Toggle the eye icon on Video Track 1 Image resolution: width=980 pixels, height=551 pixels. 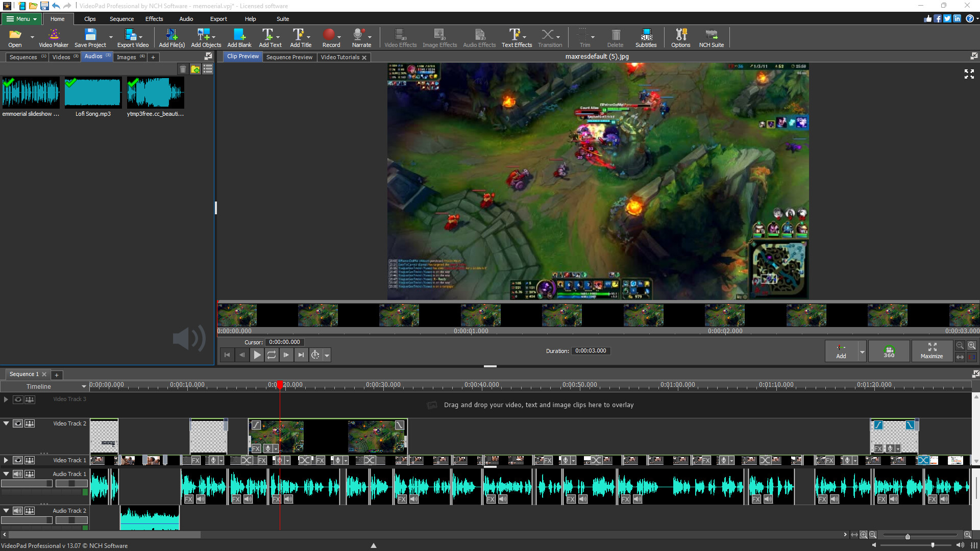point(18,460)
